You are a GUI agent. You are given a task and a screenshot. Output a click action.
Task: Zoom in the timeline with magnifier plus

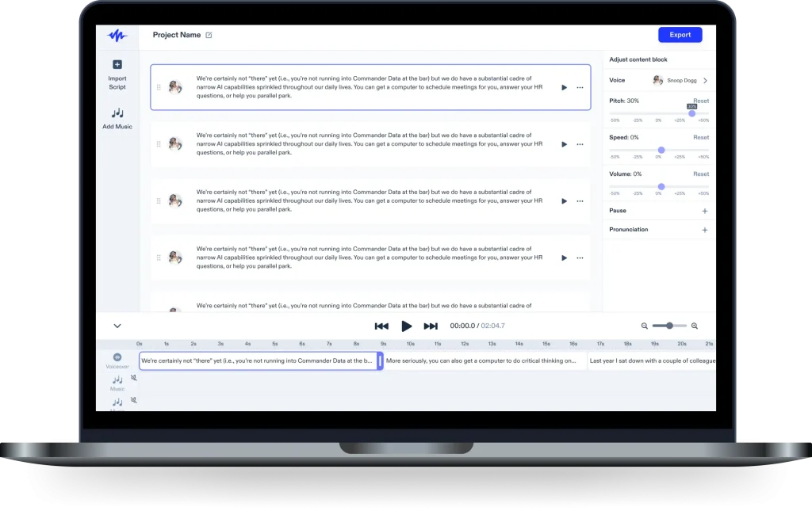[x=695, y=326]
